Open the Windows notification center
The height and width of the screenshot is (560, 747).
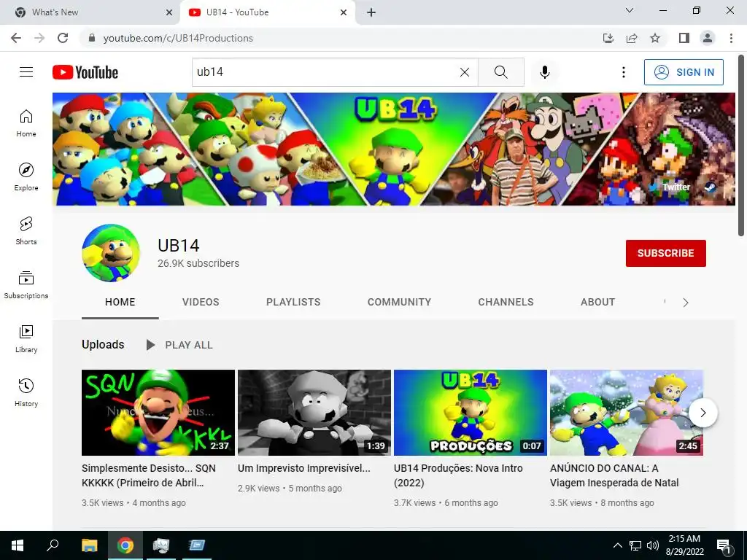tap(724, 545)
